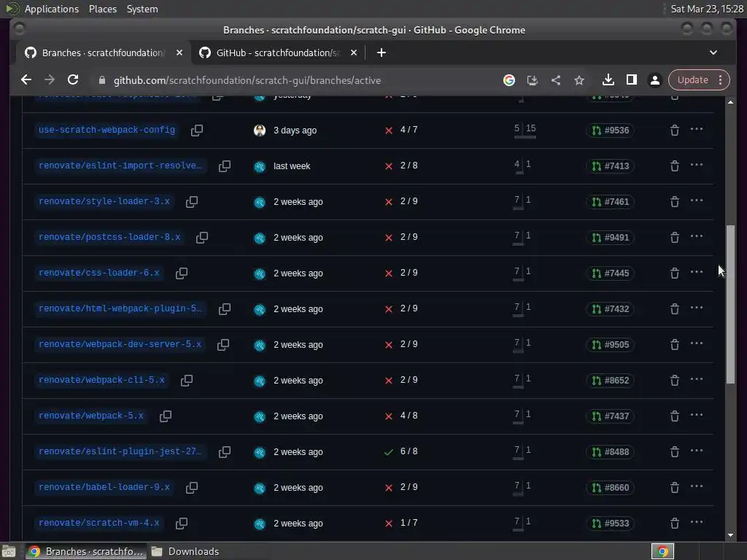Viewport: 747px width, 560px height.
Task: Copy renovate/babel-loader-9.x branch name
Action: click(192, 487)
